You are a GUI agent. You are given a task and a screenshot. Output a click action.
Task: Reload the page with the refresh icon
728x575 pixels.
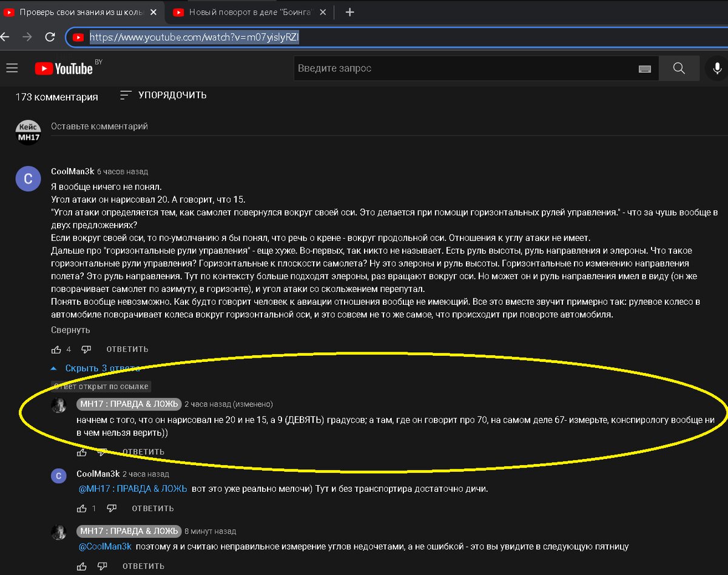click(51, 37)
